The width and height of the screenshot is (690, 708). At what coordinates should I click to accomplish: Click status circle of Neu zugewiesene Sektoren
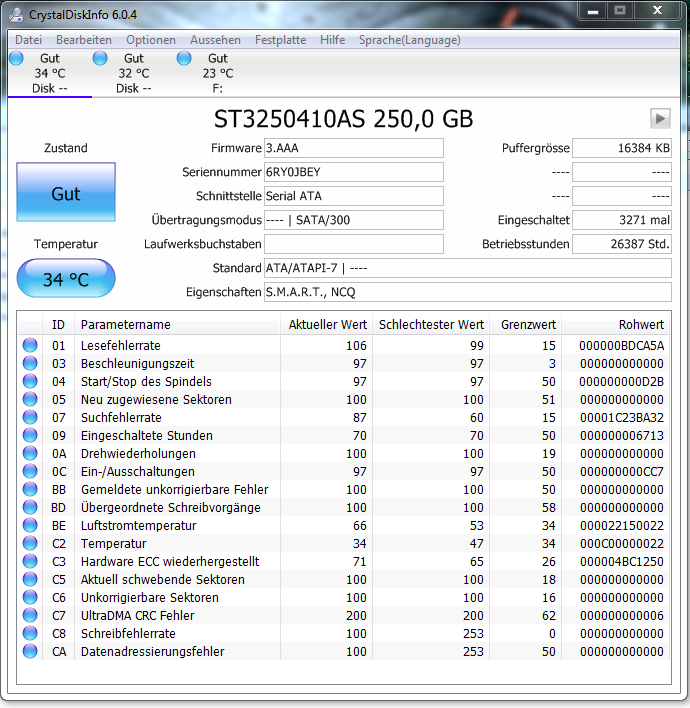(30, 399)
